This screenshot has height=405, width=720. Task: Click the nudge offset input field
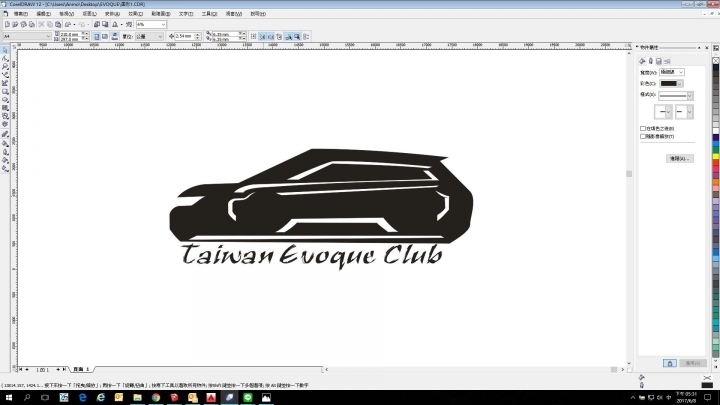click(185, 36)
